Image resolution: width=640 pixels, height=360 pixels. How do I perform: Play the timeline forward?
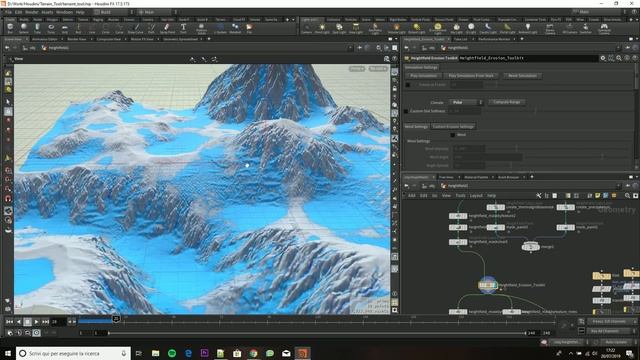pos(36,322)
